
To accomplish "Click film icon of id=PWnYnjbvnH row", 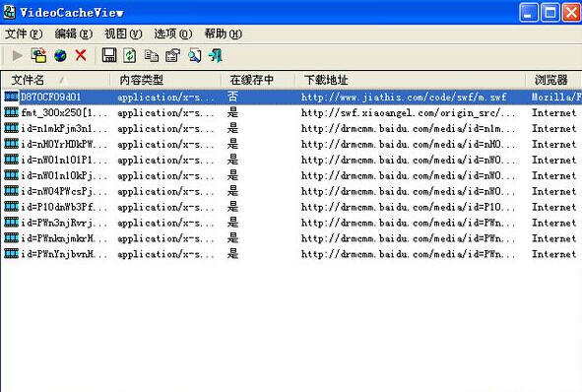I will [11, 254].
